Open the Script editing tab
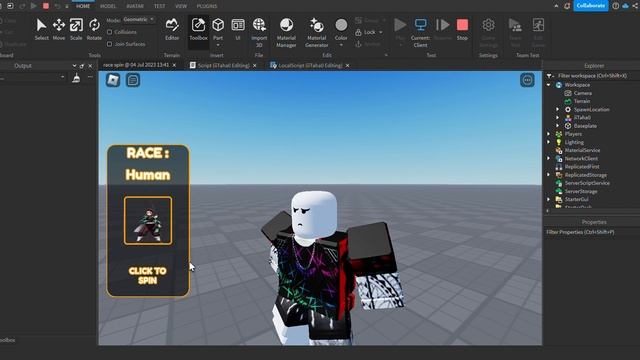 point(223,65)
